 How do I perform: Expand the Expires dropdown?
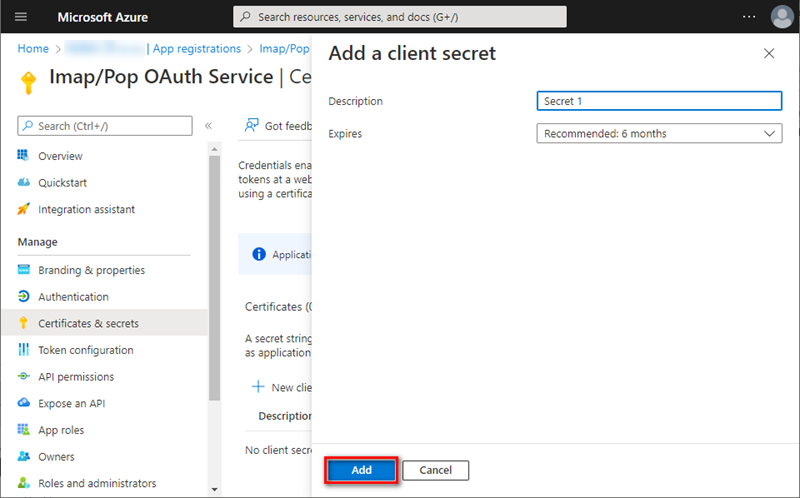(658, 134)
